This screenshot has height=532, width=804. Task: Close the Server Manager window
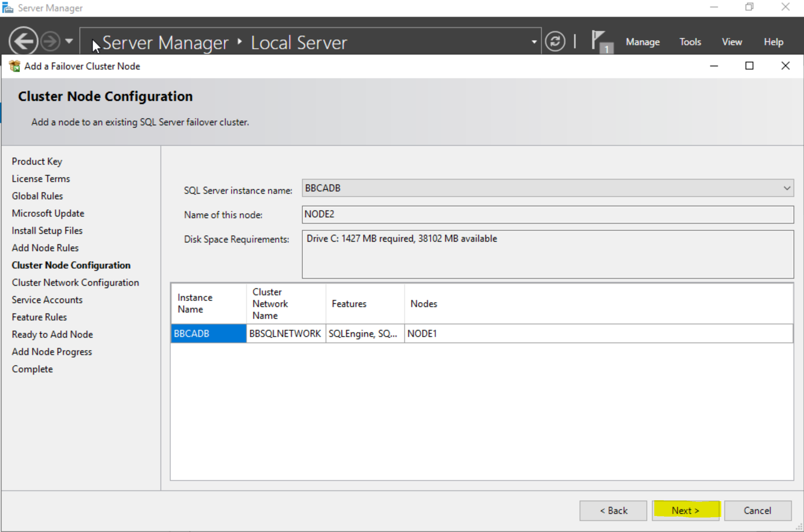(x=785, y=7)
